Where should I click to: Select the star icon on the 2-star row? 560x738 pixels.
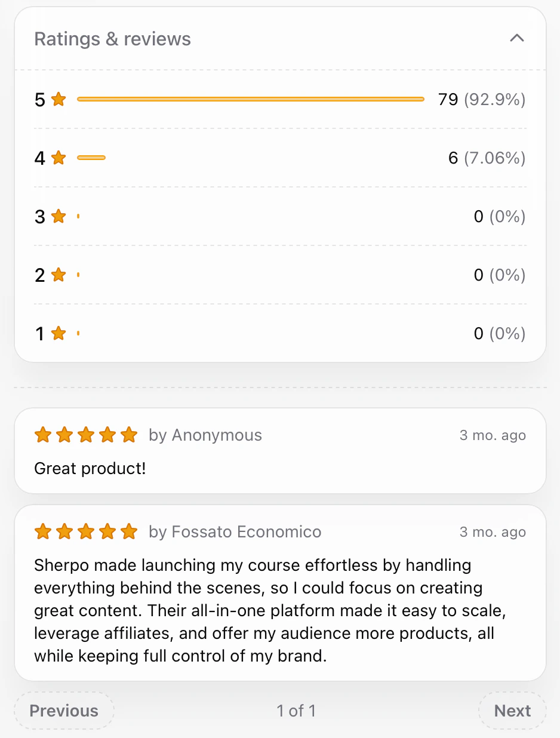pyautogui.click(x=58, y=275)
